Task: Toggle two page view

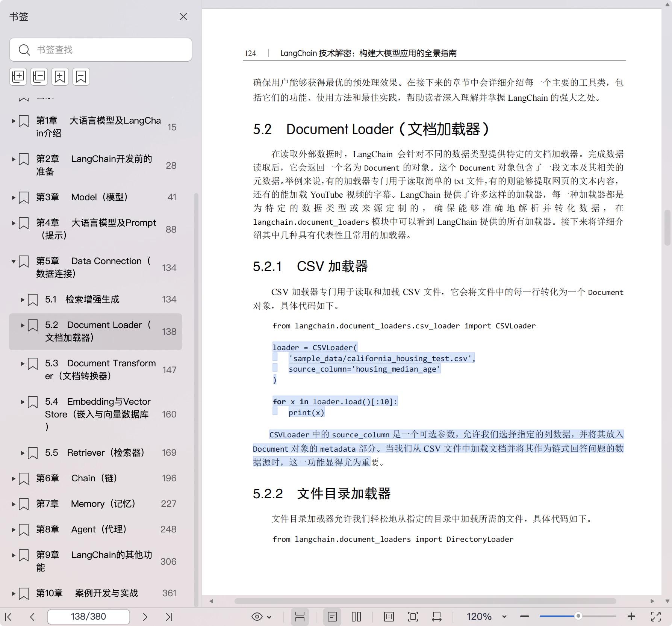Action: click(x=356, y=617)
